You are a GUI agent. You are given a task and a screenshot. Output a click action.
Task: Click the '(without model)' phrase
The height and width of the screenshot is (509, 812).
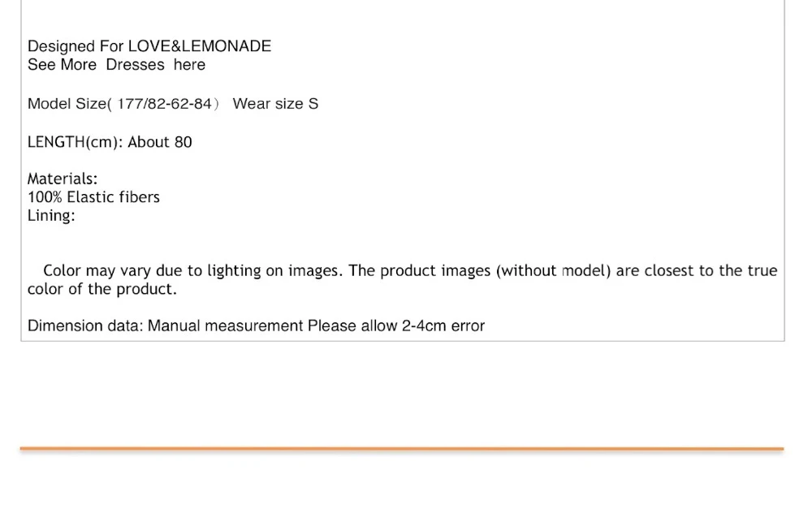554,270
